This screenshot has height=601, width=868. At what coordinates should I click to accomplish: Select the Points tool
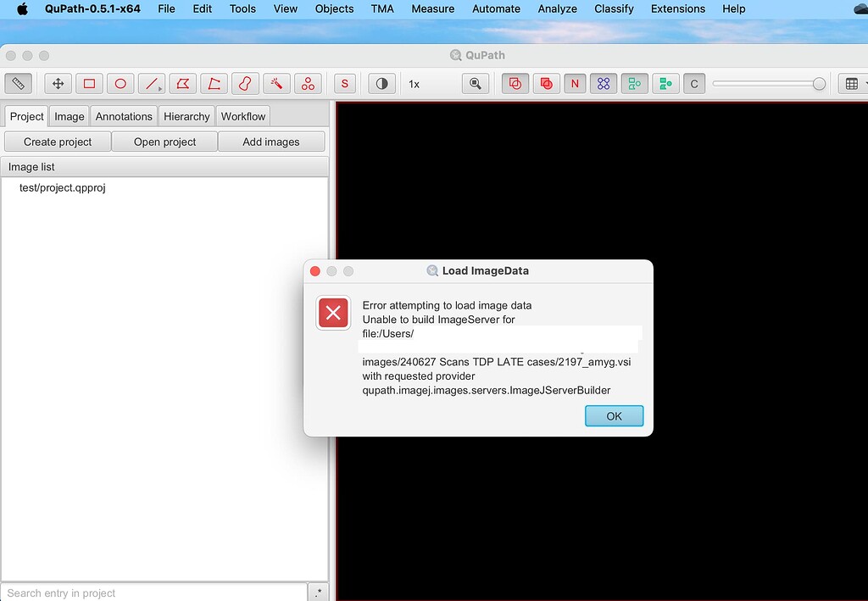[x=308, y=83]
